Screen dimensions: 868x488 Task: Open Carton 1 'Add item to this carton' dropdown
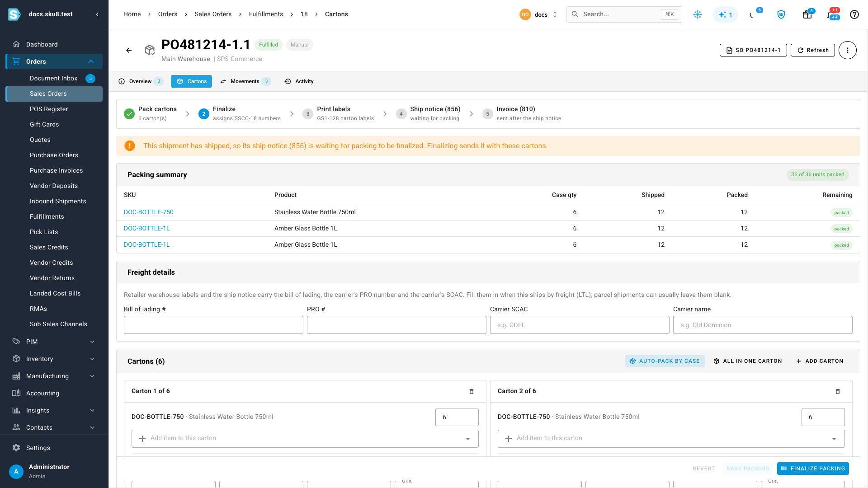305,439
